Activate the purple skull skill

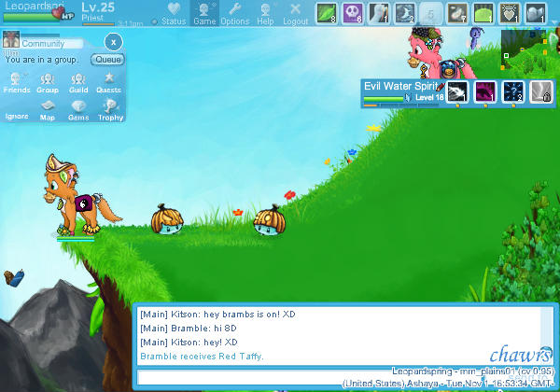point(353,13)
